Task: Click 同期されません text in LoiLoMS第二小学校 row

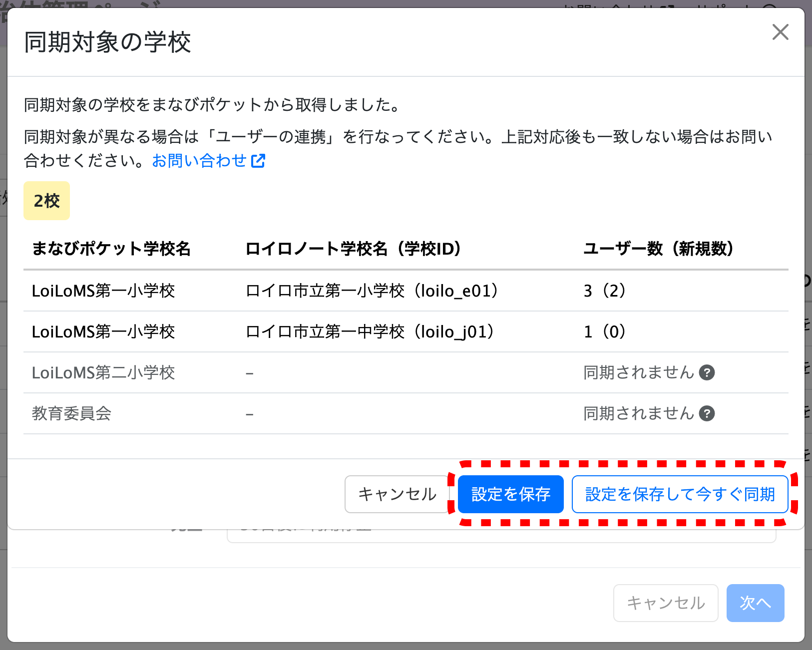Action: click(x=639, y=372)
